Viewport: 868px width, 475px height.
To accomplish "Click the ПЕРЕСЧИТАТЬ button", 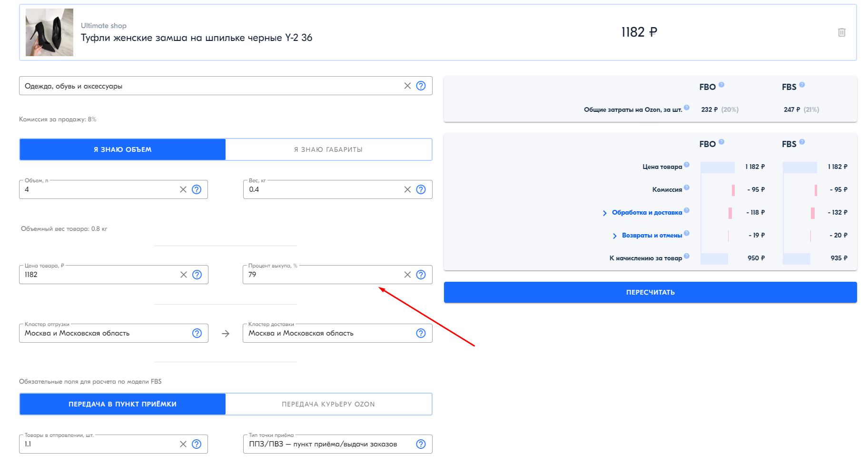I will click(650, 292).
